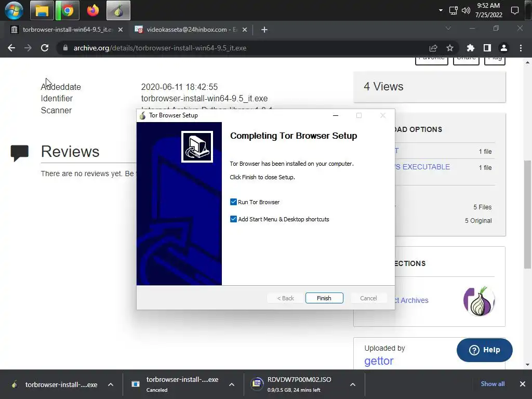This screenshot has width=532, height=399.
Task: Minimize the Tor Browser Setup dialog
Action: [336, 115]
